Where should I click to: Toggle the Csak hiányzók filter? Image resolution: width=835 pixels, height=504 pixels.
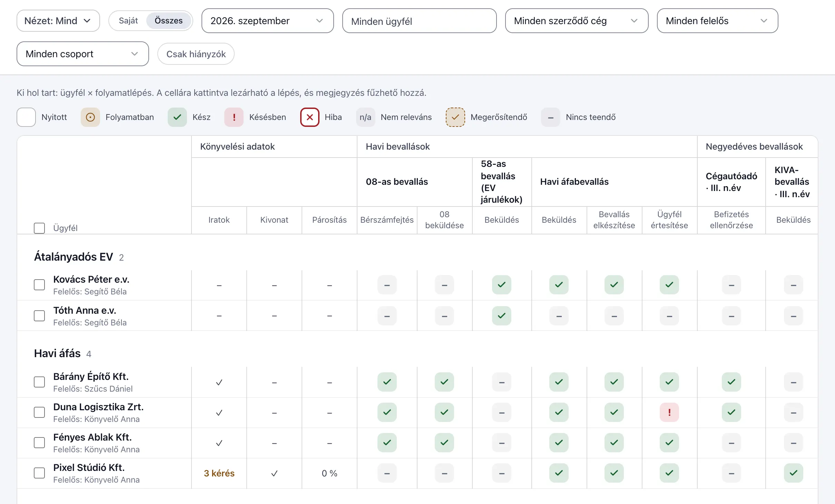[196, 54]
